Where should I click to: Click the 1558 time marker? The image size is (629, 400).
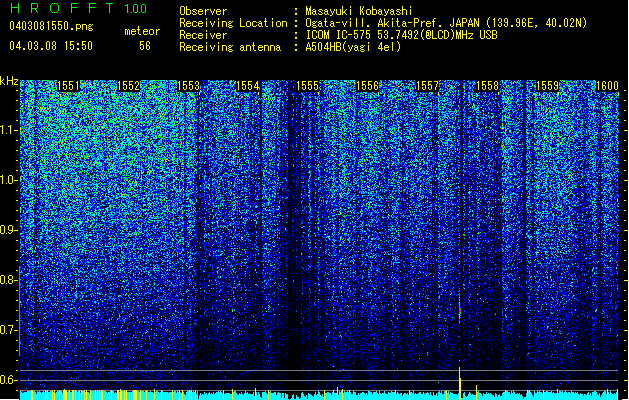tap(487, 86)
